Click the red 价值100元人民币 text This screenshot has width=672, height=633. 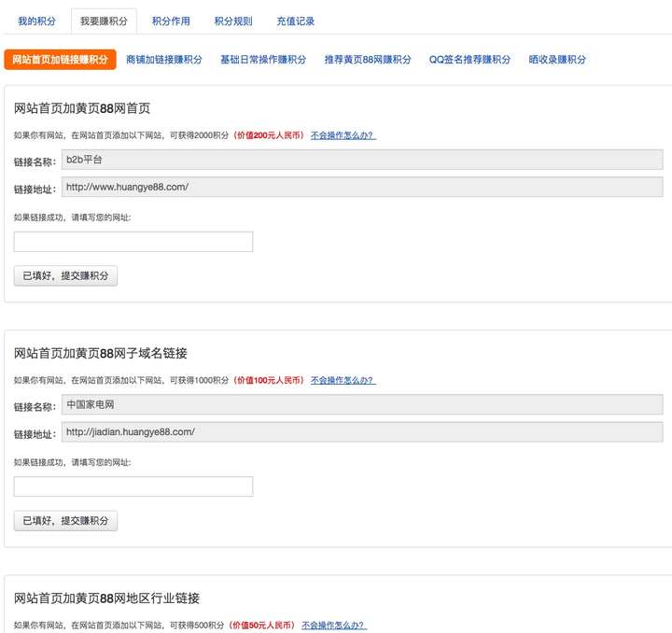[x=270, y=380]
